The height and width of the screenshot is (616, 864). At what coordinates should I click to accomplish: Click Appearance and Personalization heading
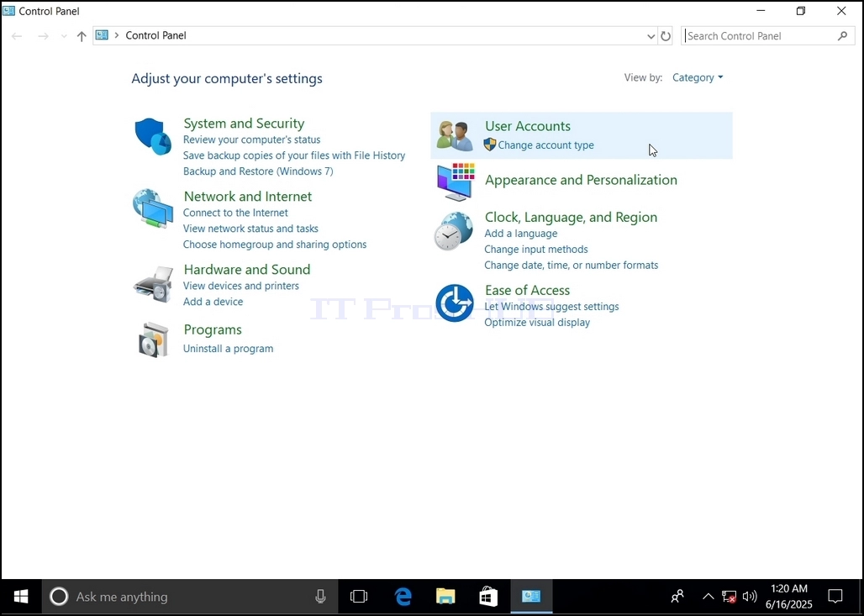click(582, 180)
